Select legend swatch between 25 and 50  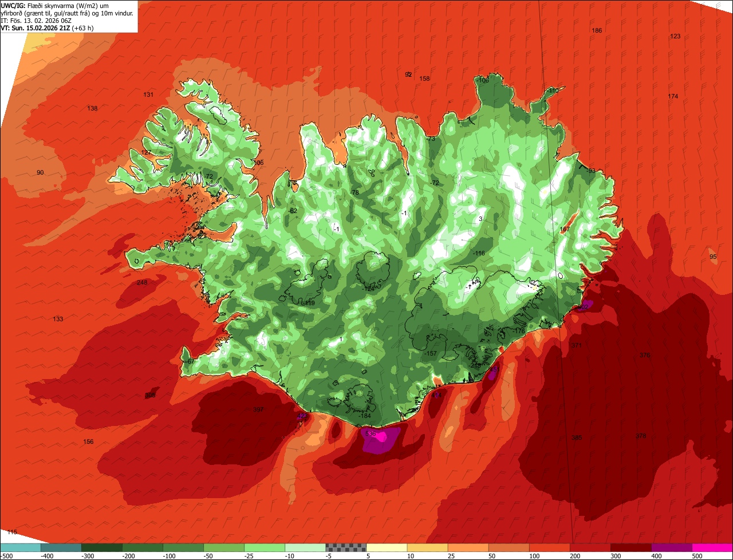tap(468, 547)
